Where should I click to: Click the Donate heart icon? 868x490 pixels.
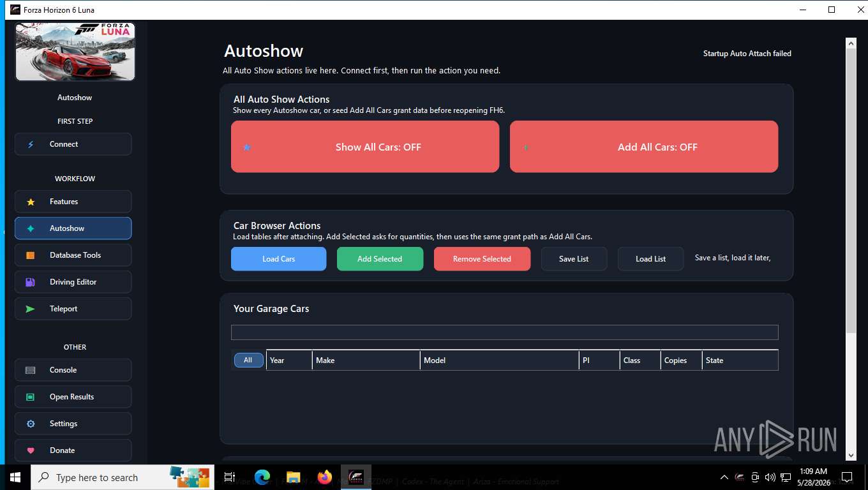(x=31, y=450)
